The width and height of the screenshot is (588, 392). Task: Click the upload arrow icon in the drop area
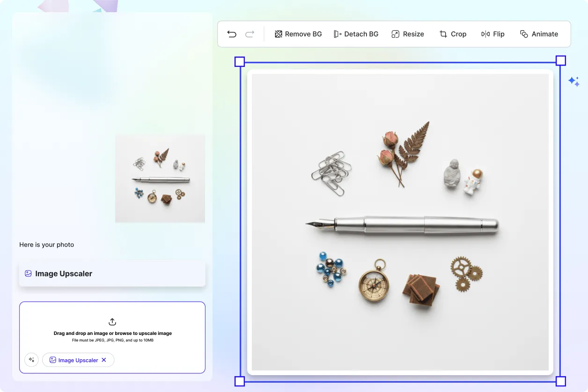(x=112, y=322)
